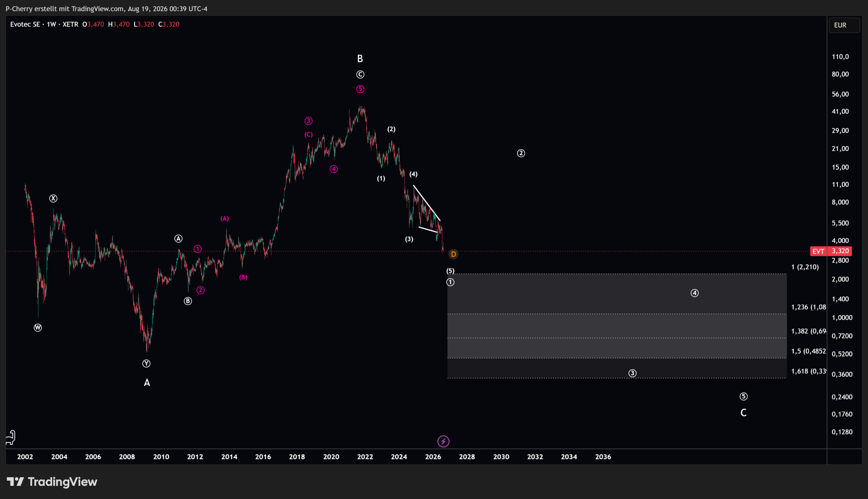Click the Fibonacci level label 1,5 (0,4852
The image size is (868, 499).
coord(809,351)
